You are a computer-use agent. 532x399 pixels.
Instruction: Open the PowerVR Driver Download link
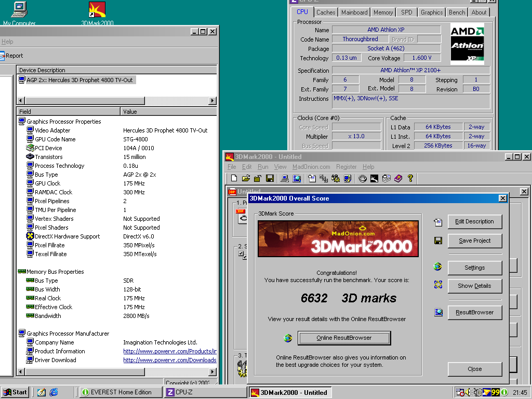169,360
